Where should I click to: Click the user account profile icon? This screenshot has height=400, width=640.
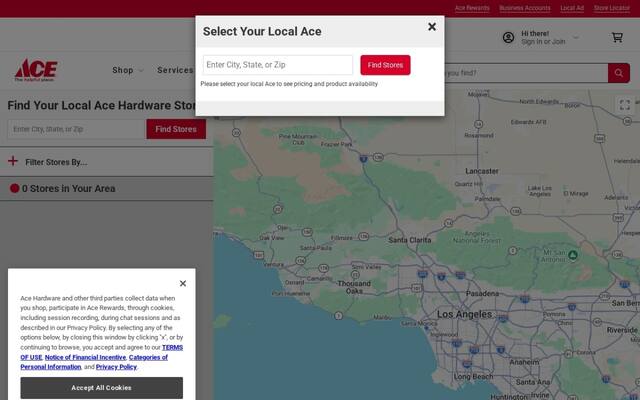point(508,38)
